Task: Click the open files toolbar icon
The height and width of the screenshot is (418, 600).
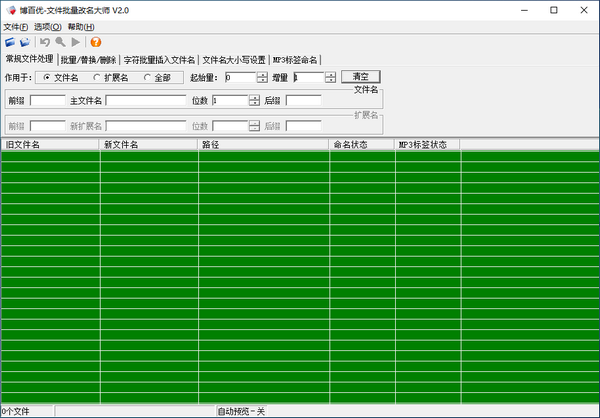Action: click(x=10, y=42)
